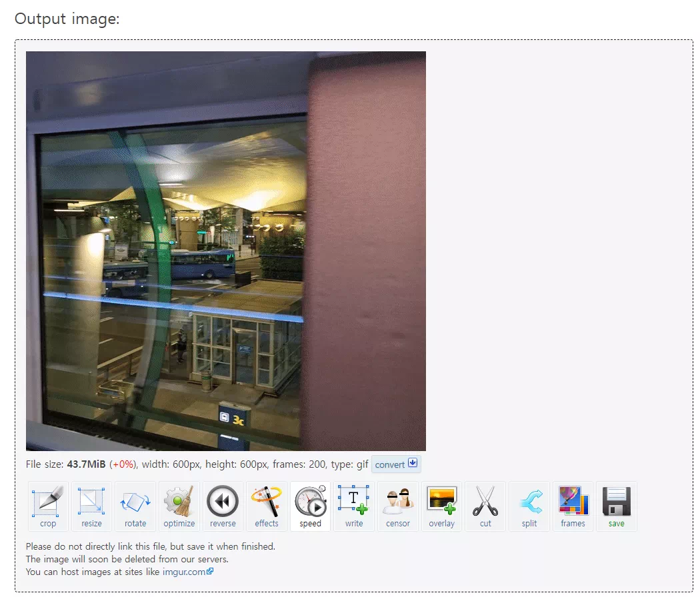Select the cut duration tool

click(485, 506)
